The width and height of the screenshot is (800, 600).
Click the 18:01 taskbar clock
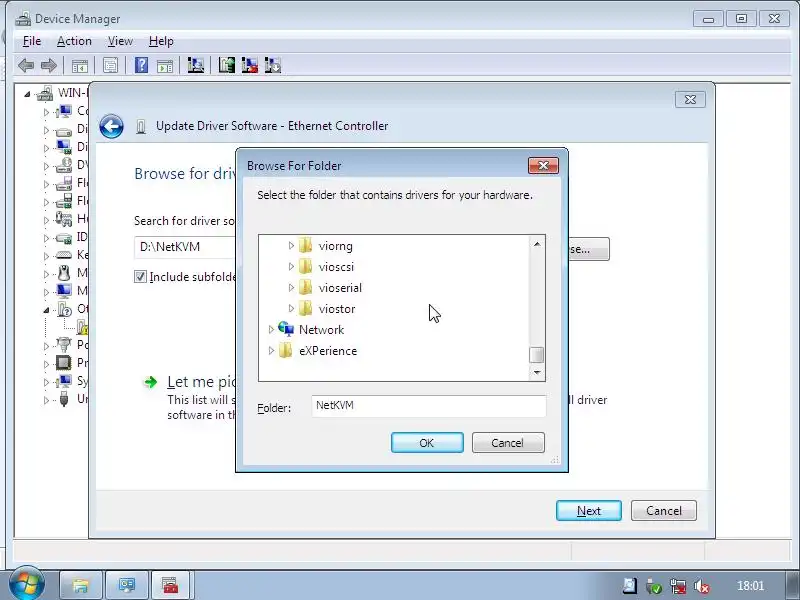pyautogui.click(x=750, y=586)
